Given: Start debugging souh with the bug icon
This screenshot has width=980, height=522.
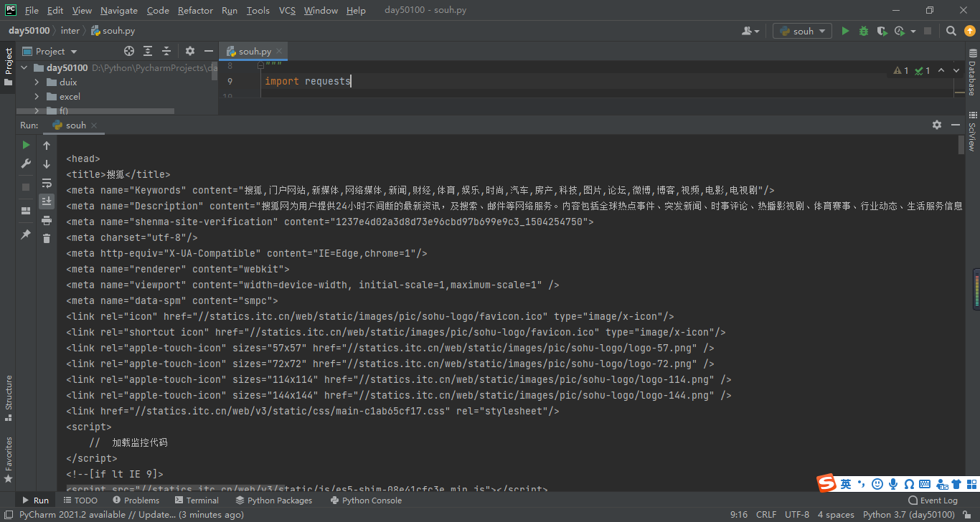Looking at the screenshot, I should 864,31.
